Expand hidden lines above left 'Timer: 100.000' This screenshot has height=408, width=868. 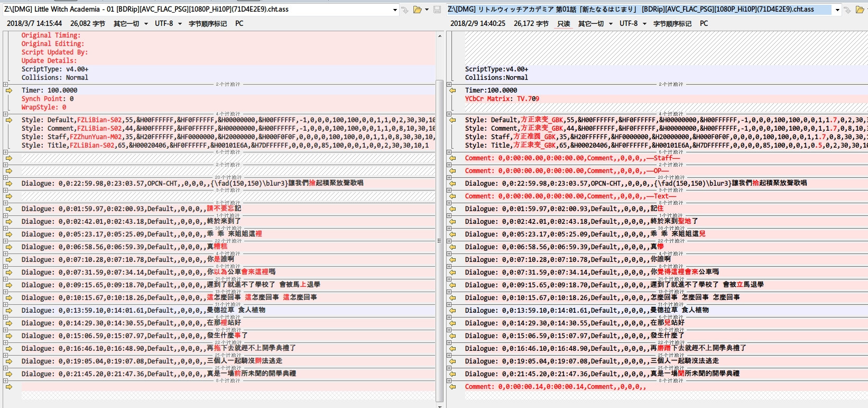(5, 84)
